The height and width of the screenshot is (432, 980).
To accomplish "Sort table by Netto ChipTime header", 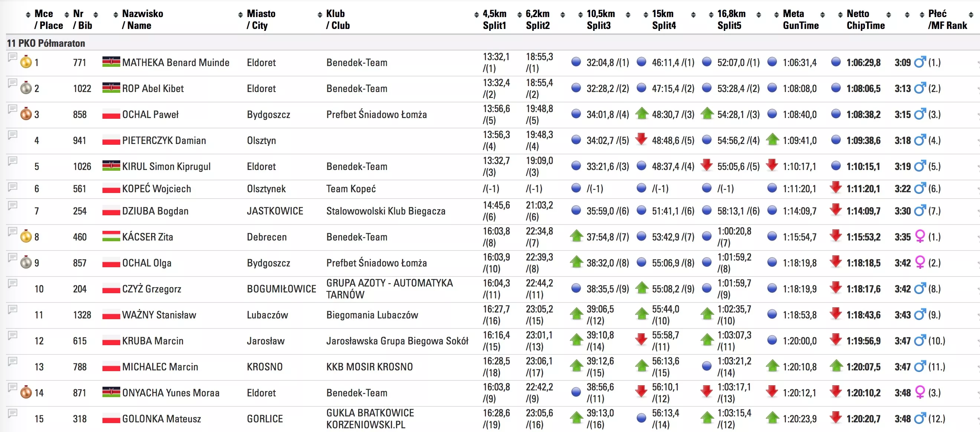I will click(865, 19).
